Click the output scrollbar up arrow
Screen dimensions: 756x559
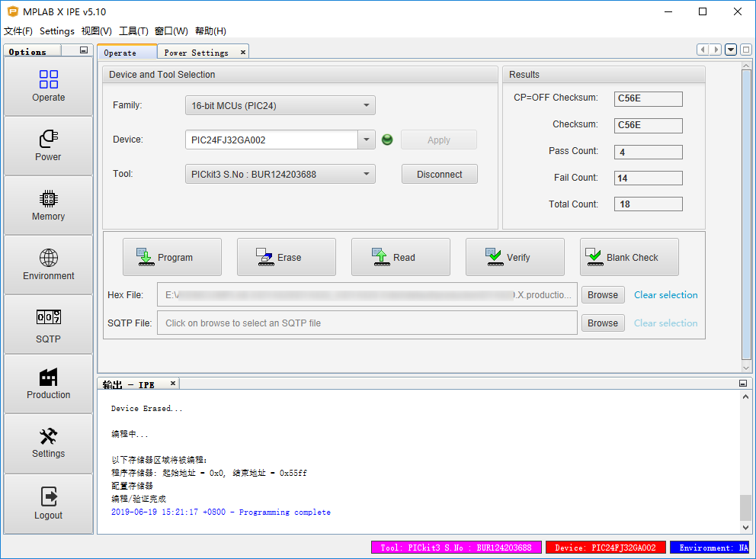click(745, 397)
